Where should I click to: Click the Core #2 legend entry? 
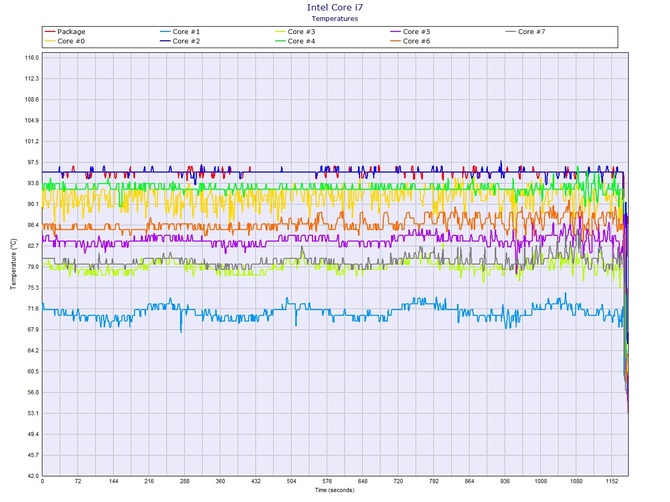(x=180, y=41)
